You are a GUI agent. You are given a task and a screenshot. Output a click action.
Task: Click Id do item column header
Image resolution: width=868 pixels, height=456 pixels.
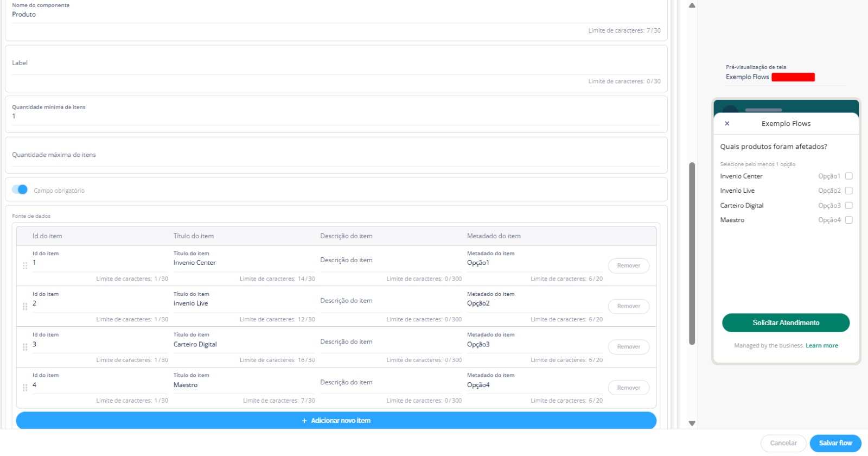tap(47, 236)
